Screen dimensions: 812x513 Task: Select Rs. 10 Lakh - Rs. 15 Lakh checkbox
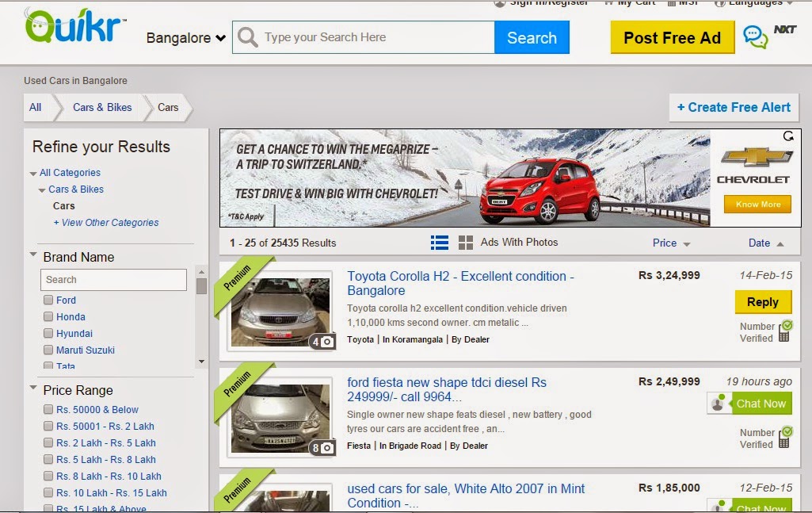[x=48, y=492]
